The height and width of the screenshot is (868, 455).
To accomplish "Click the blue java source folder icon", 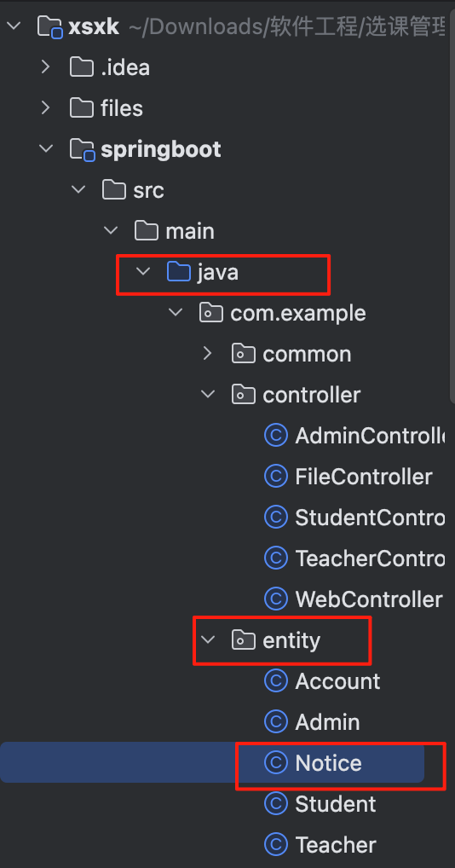I will 179,272.
